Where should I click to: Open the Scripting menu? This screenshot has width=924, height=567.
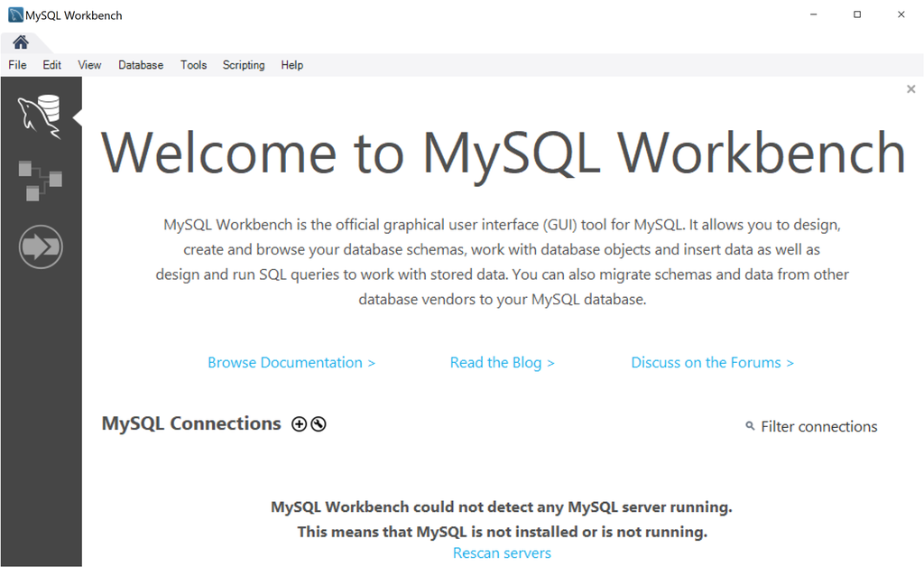(243, 64)
